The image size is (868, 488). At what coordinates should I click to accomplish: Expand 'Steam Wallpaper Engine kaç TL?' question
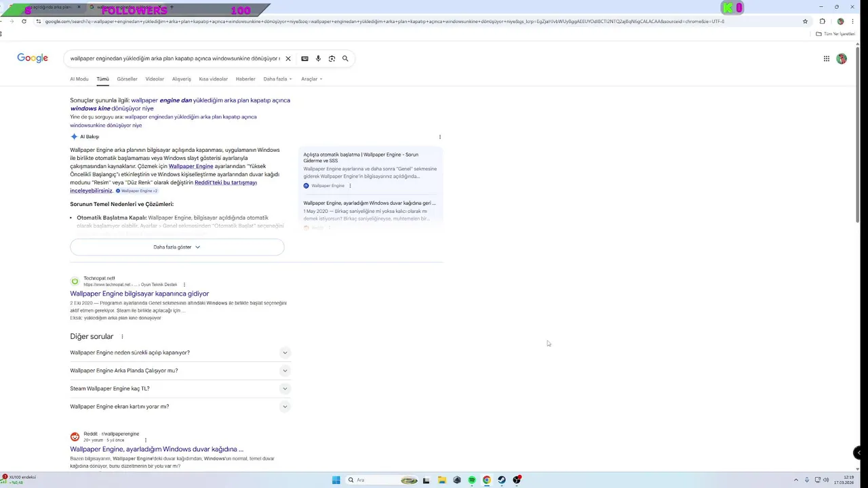180,388
